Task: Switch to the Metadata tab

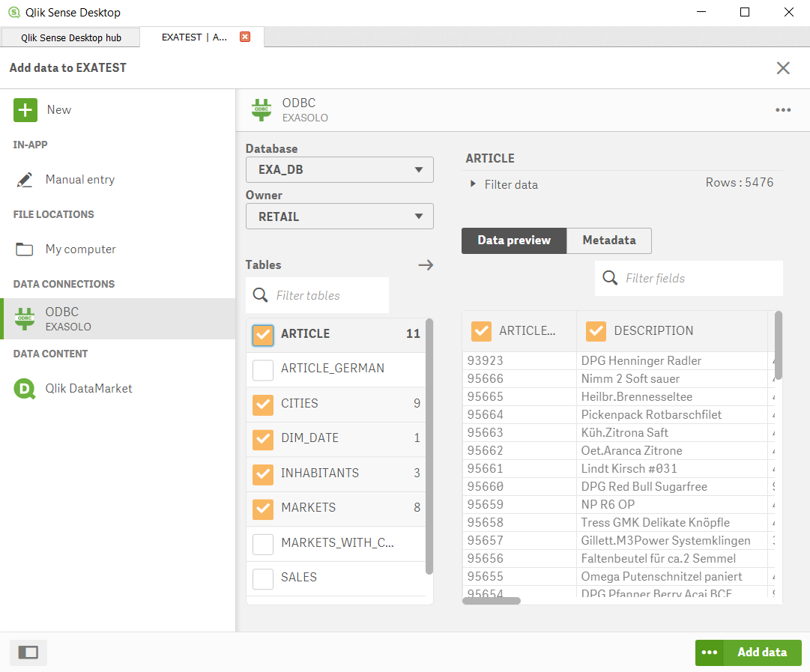Action: (x=608, y=240)
